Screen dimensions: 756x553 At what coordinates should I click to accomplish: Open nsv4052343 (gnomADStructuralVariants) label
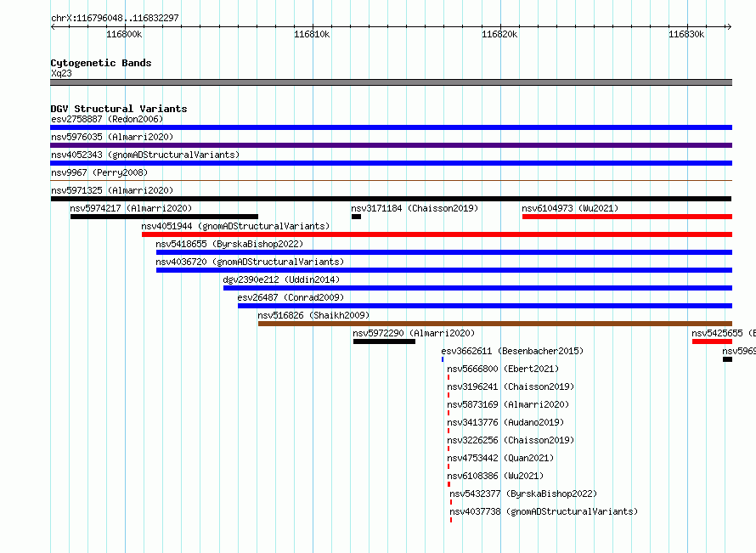pyautogui.click(x=145, y=155)
